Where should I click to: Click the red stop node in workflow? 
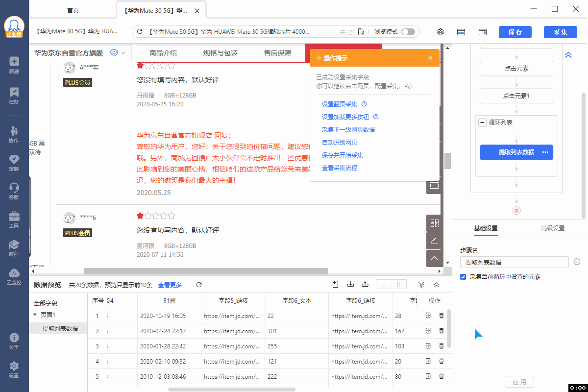516,210
